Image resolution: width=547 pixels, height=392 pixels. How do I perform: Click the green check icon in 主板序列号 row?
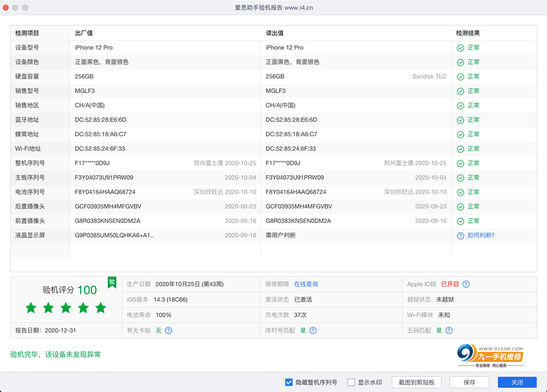pos(460,178)
